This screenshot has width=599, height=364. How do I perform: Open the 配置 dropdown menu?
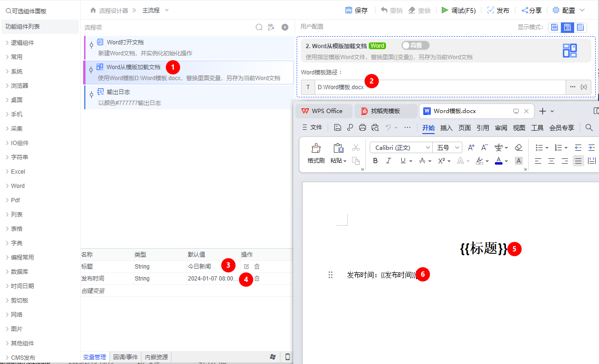pyautogui.click(x=568, y=10)
